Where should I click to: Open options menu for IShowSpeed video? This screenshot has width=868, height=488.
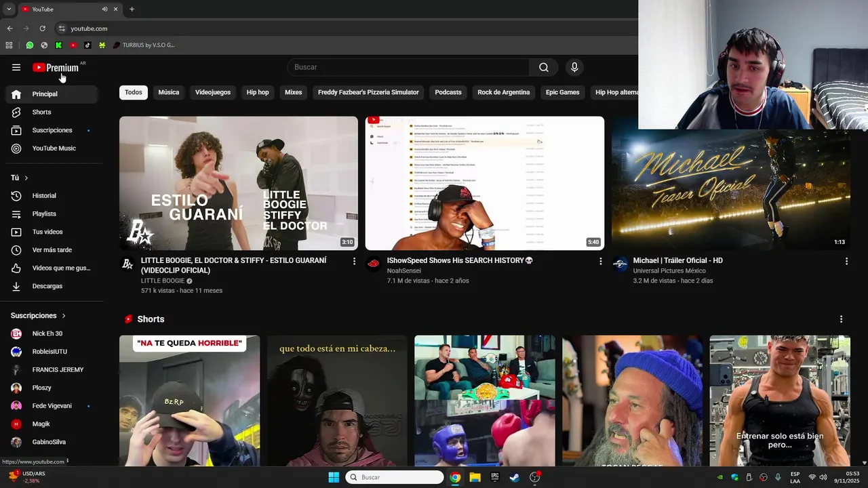[x=600, y=261]
